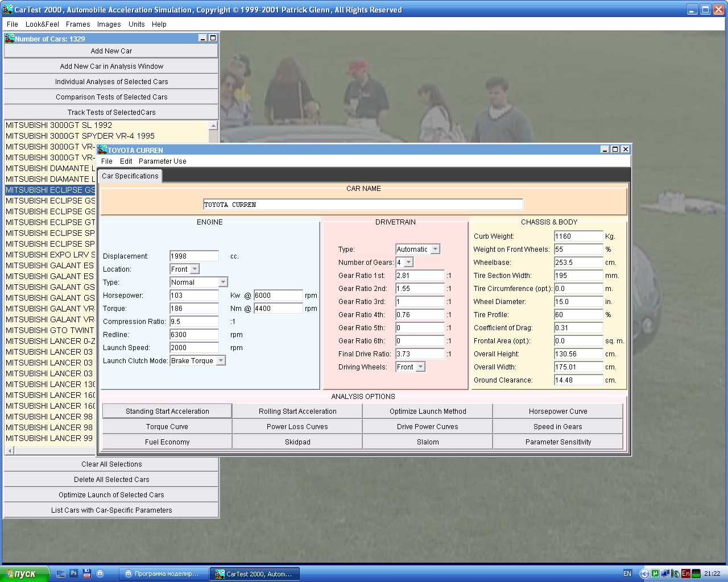This screenshot has height=582, width=728.
Task: Open the Drive Power Curves analysis
Action: 428,426
